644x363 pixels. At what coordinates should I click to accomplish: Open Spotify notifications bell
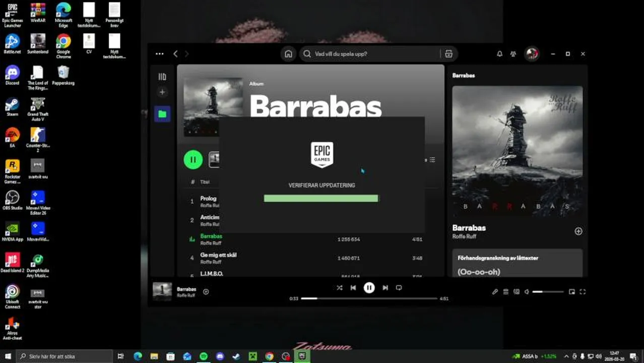(x=499, y=54)
